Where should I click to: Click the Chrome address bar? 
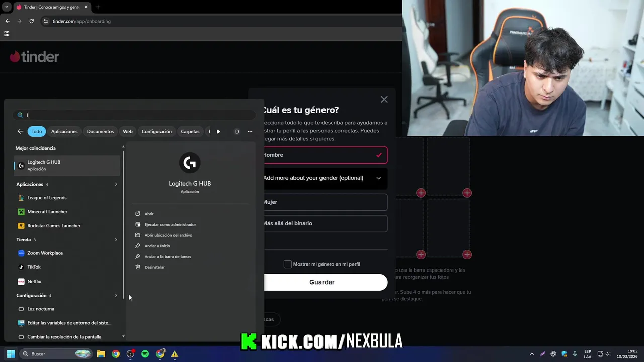click(221, 21)
